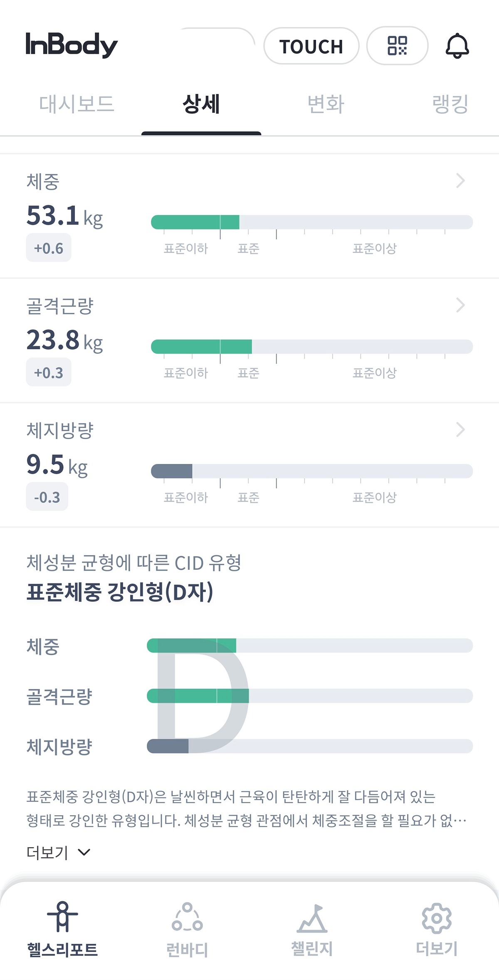
Task: Expand the 더보기 description text
Action: point(58,853)
